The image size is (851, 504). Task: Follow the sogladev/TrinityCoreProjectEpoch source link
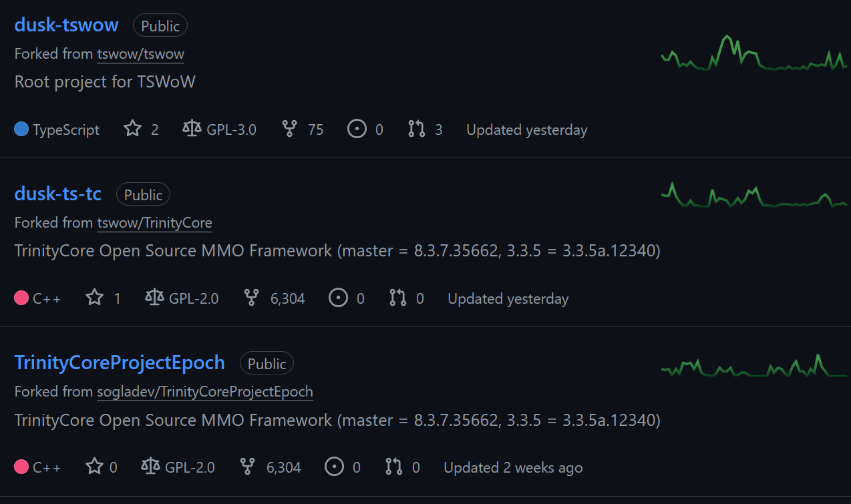click(x=205, y=392)
